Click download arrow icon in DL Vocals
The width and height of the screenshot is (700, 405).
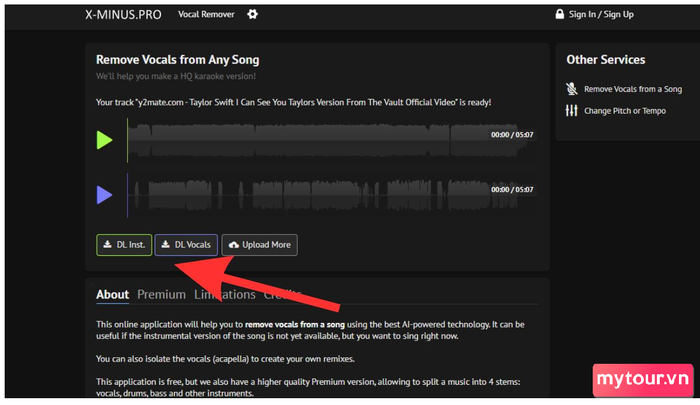(166, 244)
